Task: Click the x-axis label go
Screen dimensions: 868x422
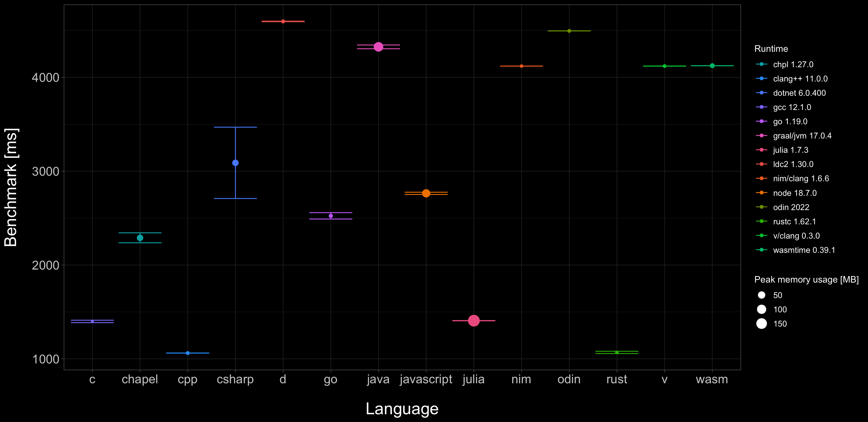Action: click(331, 380)
